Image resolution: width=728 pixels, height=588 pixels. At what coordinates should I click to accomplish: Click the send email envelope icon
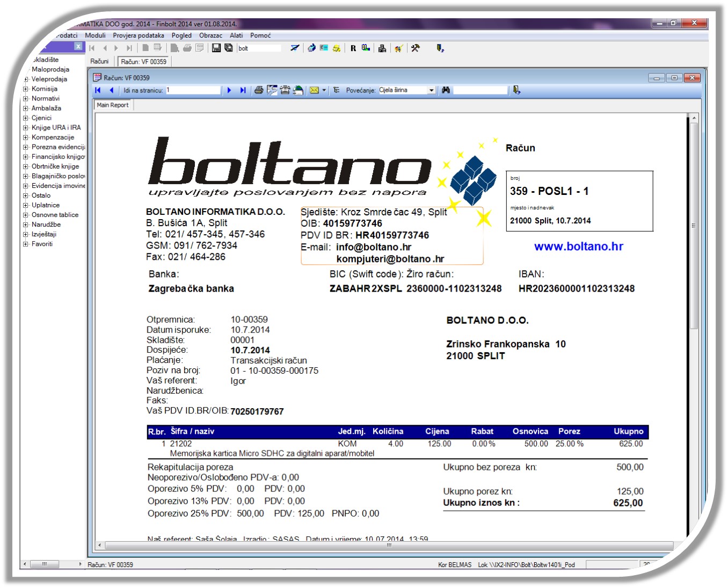[x=314, y=90]
